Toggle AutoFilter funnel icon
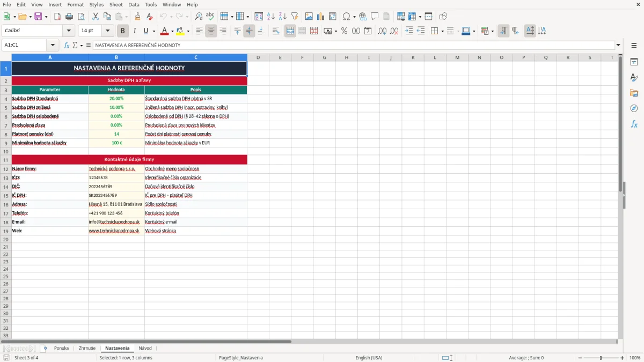This screenshot has width=644, height=362. click(294, 17)
